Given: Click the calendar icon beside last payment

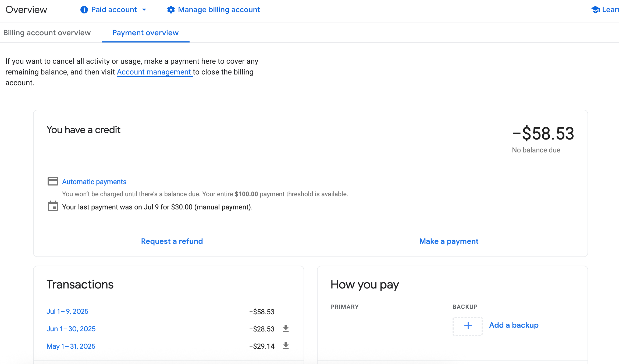Looking at the screenshot, I should click(x=53, y=206).
